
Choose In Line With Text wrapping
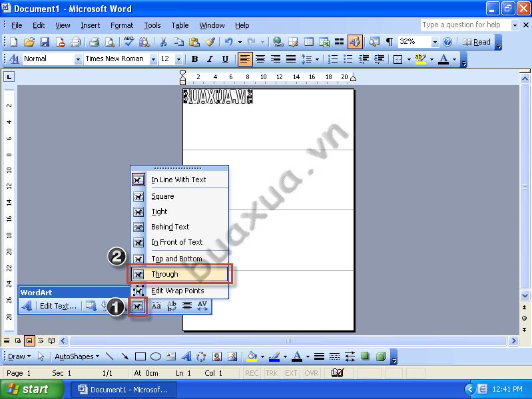pyautogui.click(x=180, y=180)
